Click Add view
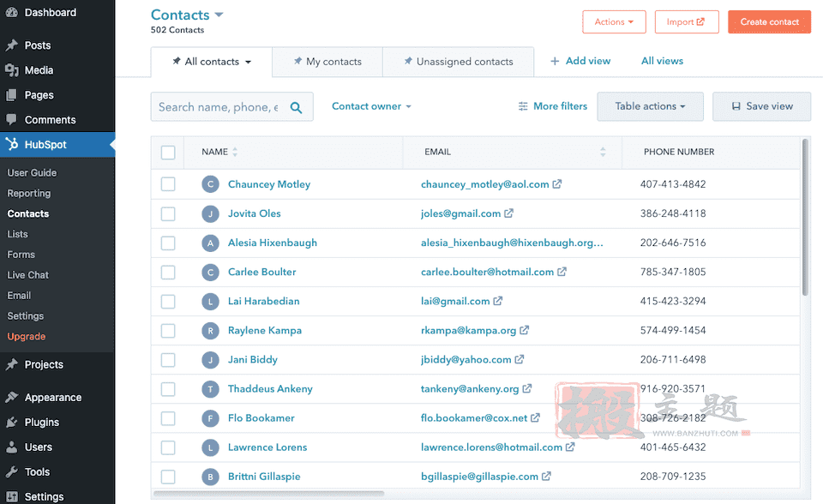823x504 pixels. (580, 61)
